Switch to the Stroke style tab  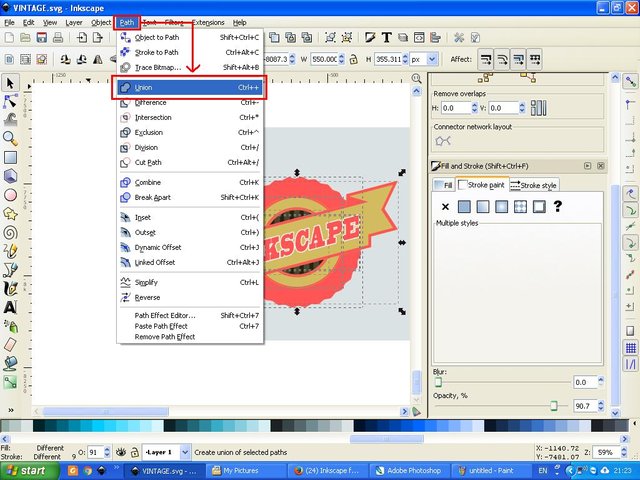[x=534, y=185]
